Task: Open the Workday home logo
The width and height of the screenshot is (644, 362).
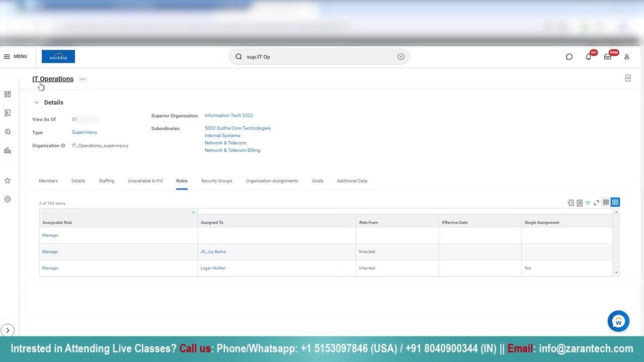Action: [x=58, y=57]
